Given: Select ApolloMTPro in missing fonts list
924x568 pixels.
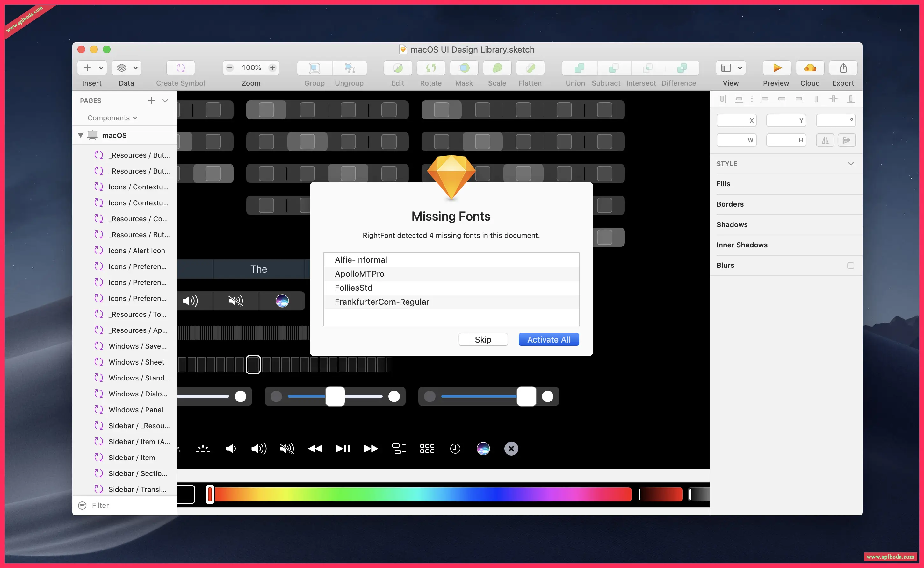Looking at the screenshot, I should coord(451,274).
